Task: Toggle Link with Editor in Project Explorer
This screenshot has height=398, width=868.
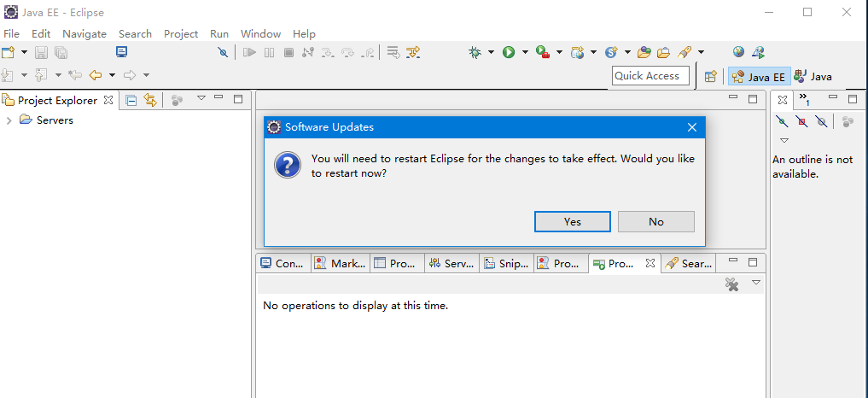Action: tap(150, 100)
